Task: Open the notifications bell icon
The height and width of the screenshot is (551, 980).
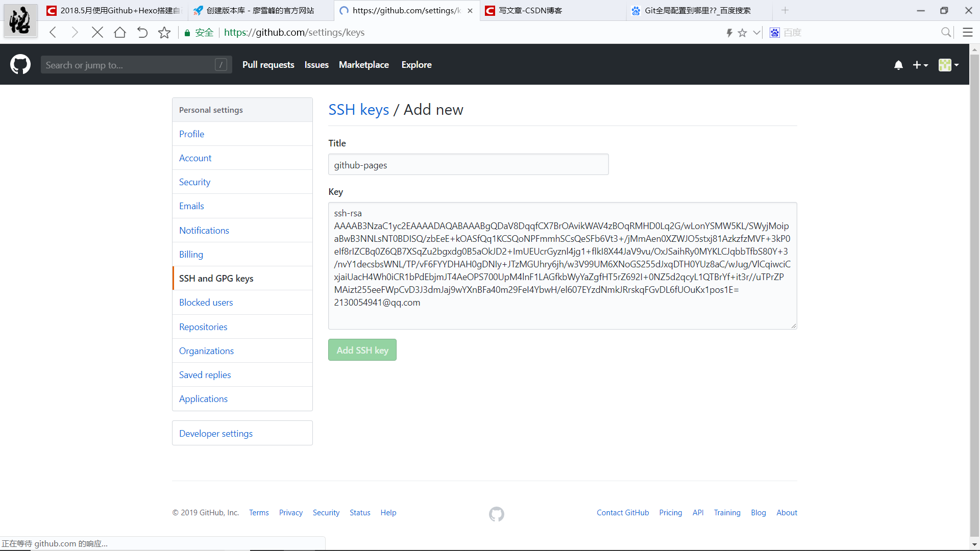Action: point(898,65)
